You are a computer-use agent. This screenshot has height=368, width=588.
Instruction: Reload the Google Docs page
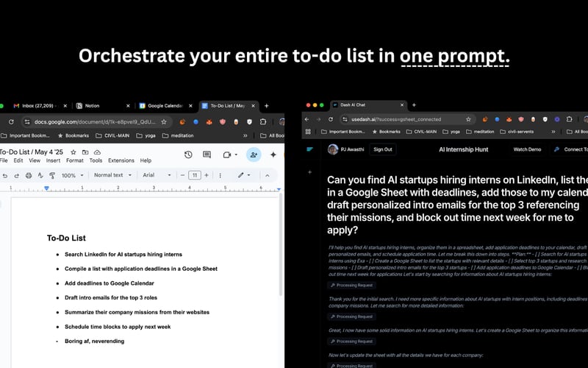[x=11, y=121]
